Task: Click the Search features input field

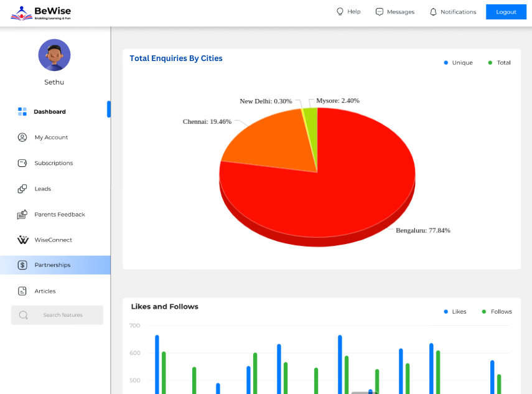Action: [57, 315]
